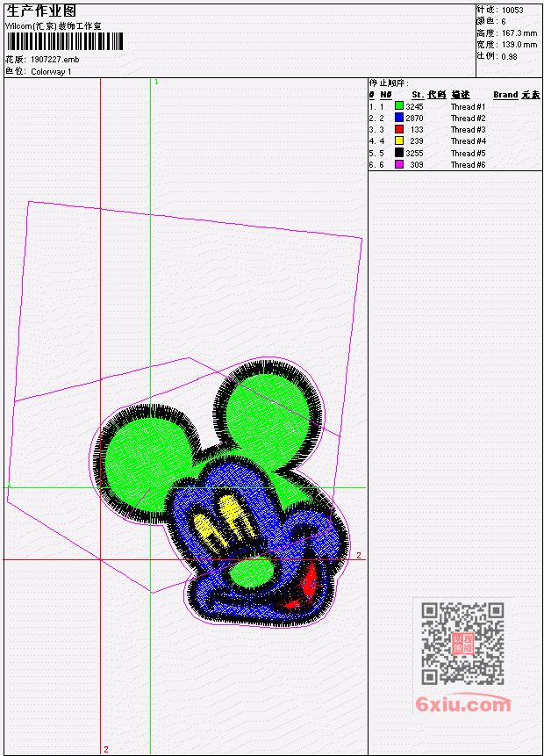Click the width value '139.0 mm'

[x=519, y=45]
